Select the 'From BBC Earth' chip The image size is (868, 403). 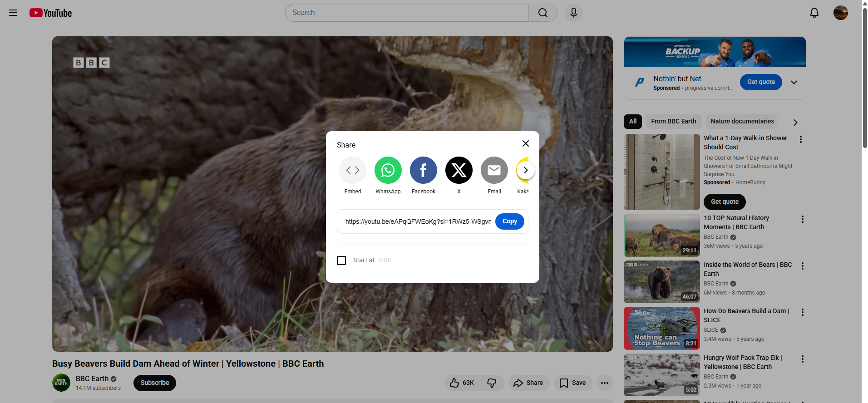click(673, 122)
